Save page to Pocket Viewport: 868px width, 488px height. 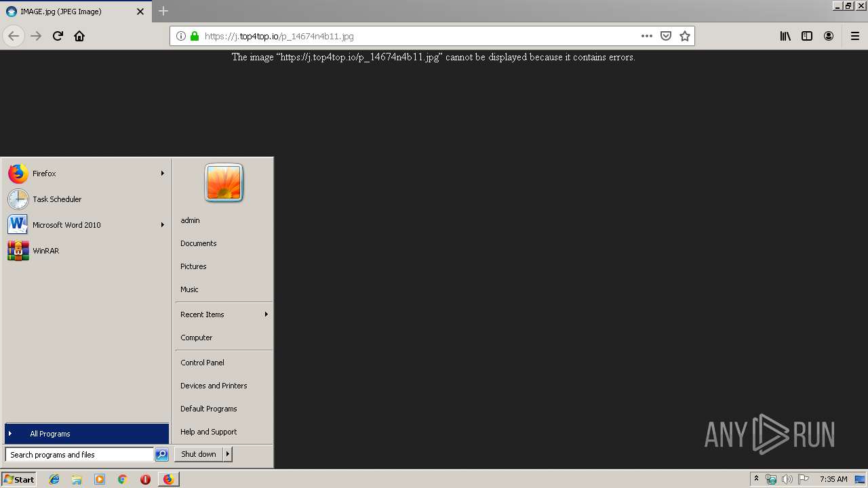click(x=666, y=36)
